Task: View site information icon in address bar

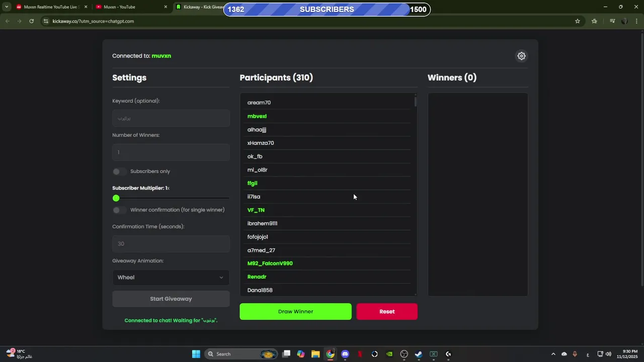Action: 46,21
